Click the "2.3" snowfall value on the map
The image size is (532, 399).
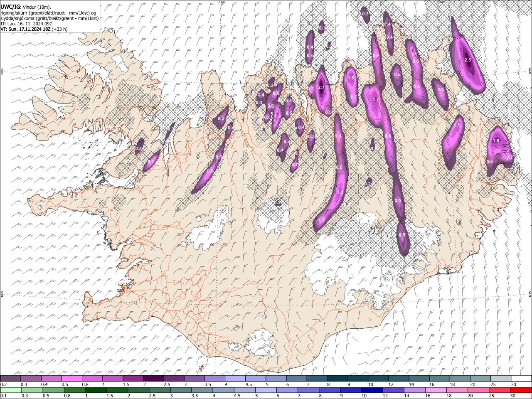(x=468, y=60)
